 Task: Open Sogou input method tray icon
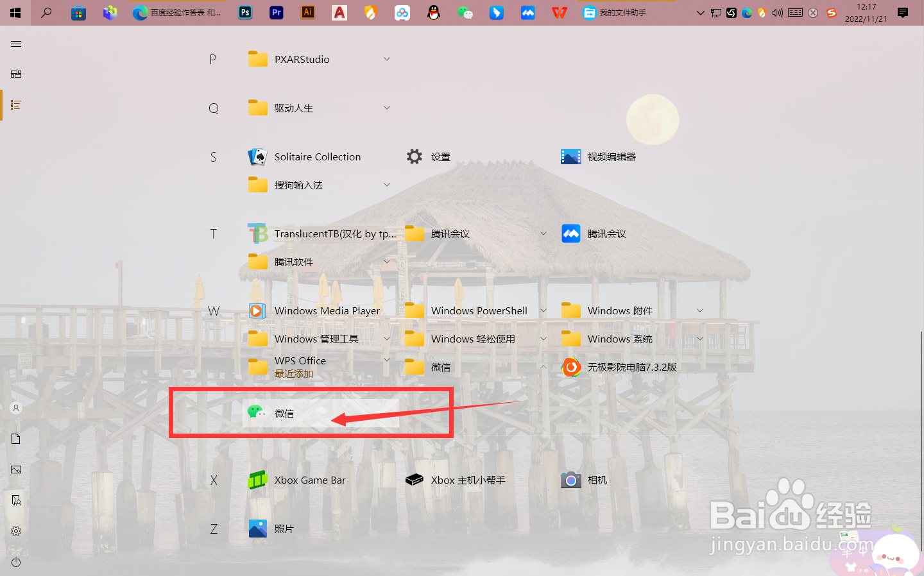(x=832, y=13)
